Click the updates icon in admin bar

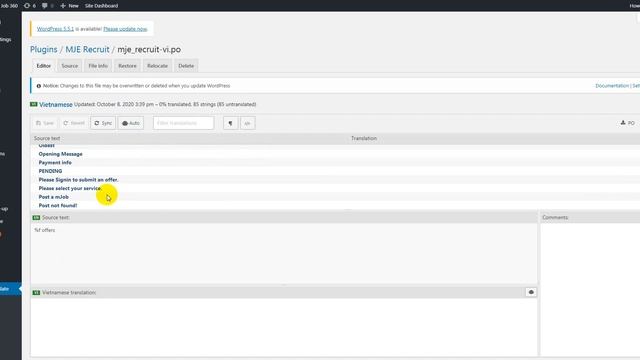pos(29,6)
